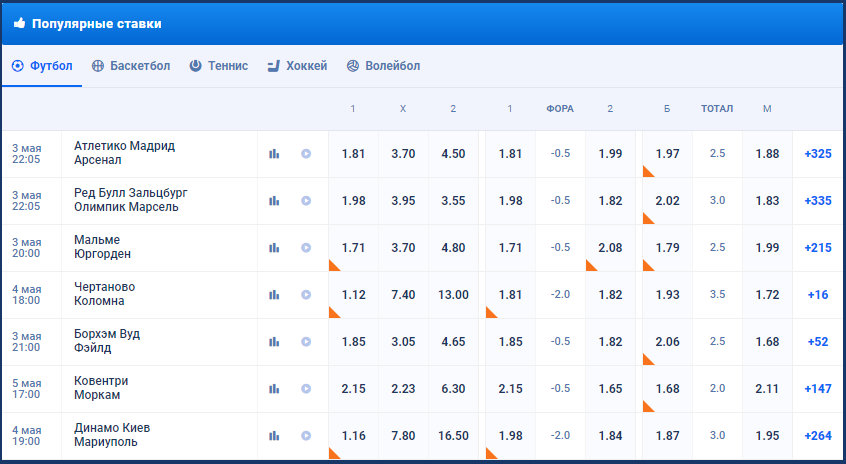Open statistics icon for Ред Булл Зальцбург match
846x464 pixels.
(274, 201)
